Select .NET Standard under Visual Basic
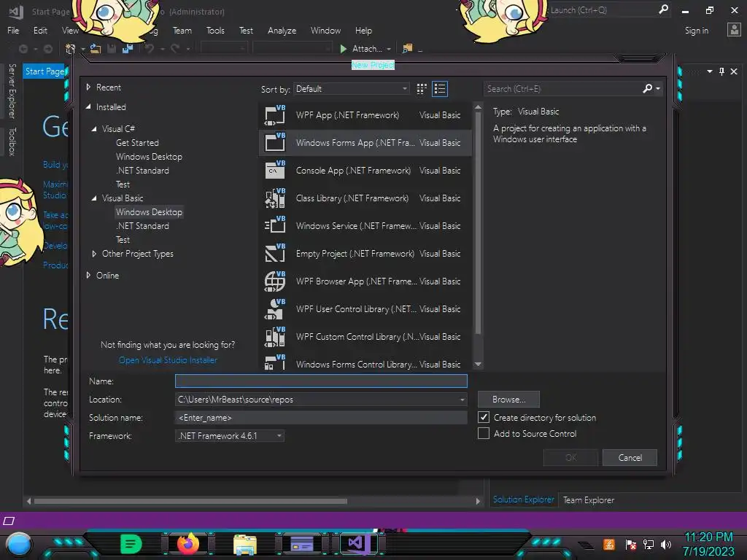 coord(142,226)
